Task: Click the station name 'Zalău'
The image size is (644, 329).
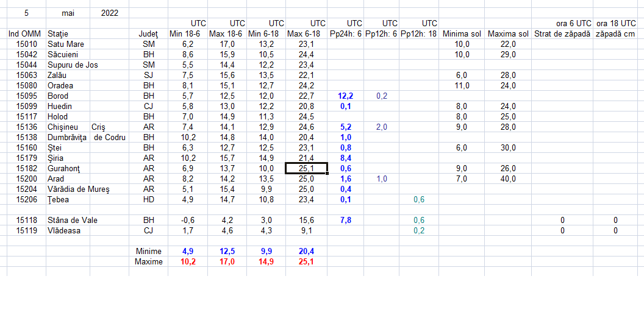Action: pos(57,76)
